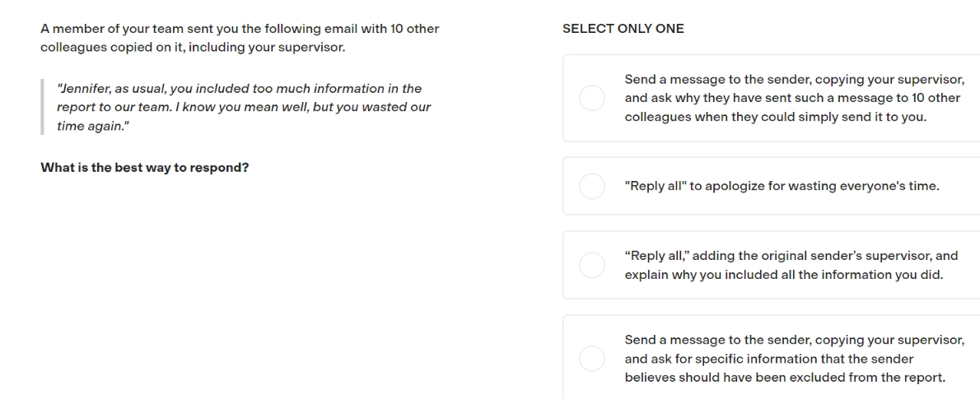This screenshot has width=980, height=399.
Task: Click the question 'What is the best way to respond?'
Action: click(144, 168)
